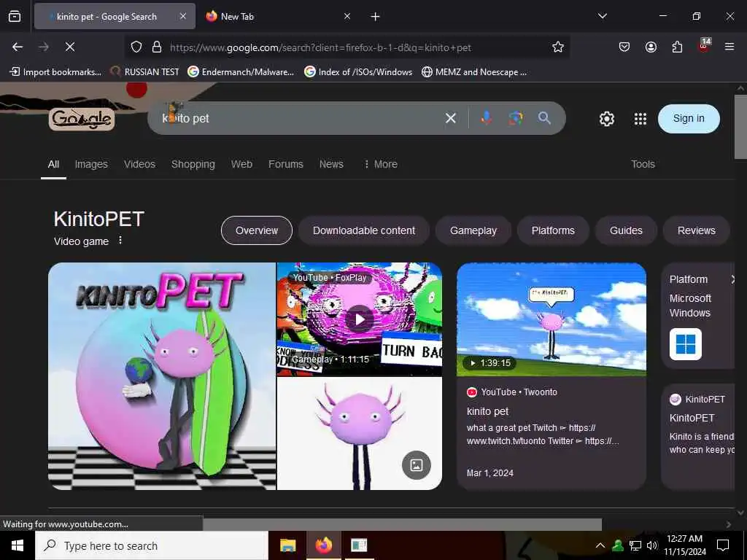Open Firefox account icon
The width and height of the screenshot is (747, 560).
coord(651,47)
